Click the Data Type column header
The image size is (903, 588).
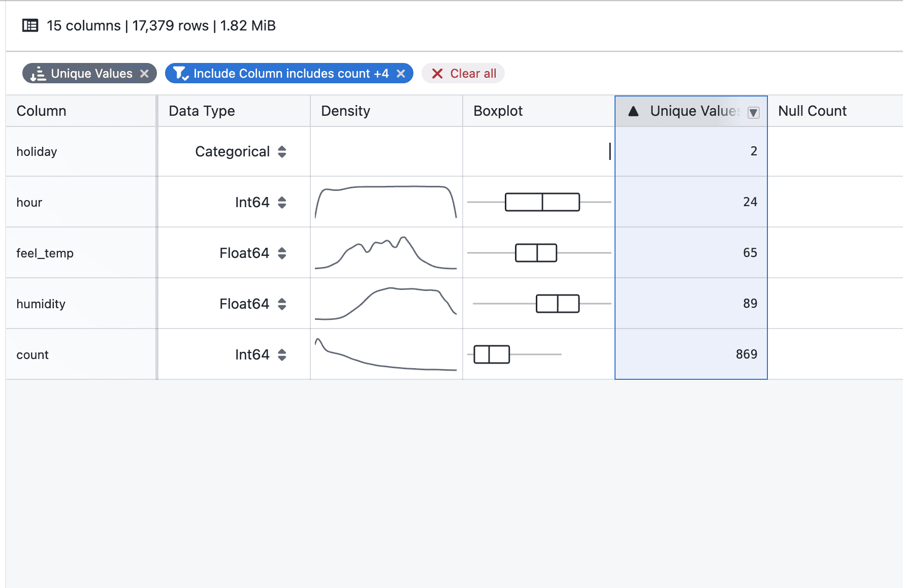(x=202, y=111)
